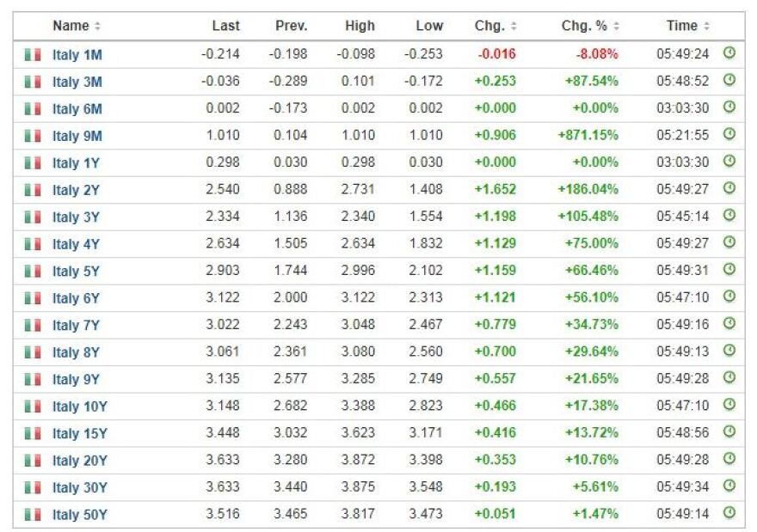Open the Italy 20Y bond page
757x532 pixels.
[79, 461]
